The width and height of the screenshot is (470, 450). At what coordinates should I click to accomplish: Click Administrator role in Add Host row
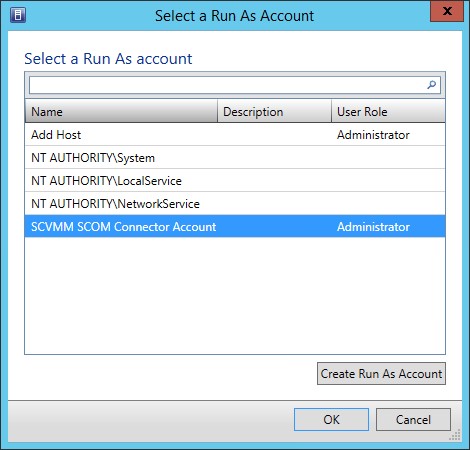(x=373, y=135)
